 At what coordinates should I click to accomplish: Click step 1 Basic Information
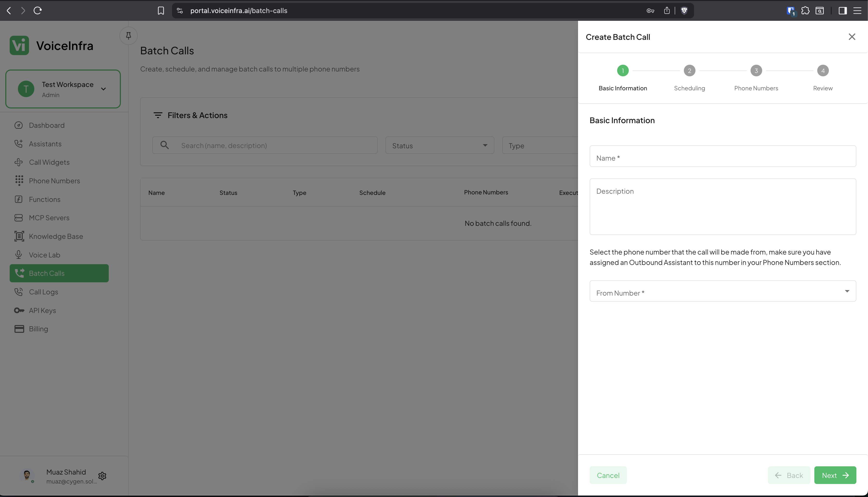coord(622,78)
